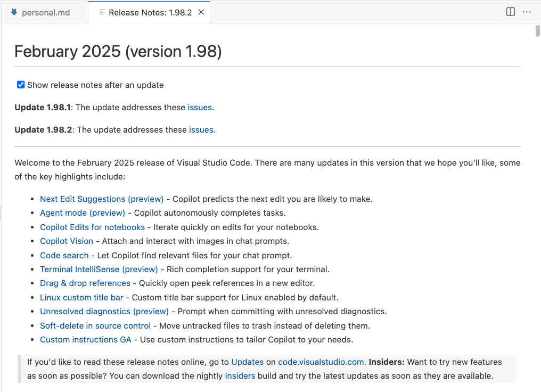Viewport: 541px width, 392px height.
Task: Open the More Actions ellipsis menu
Action: 527,12
